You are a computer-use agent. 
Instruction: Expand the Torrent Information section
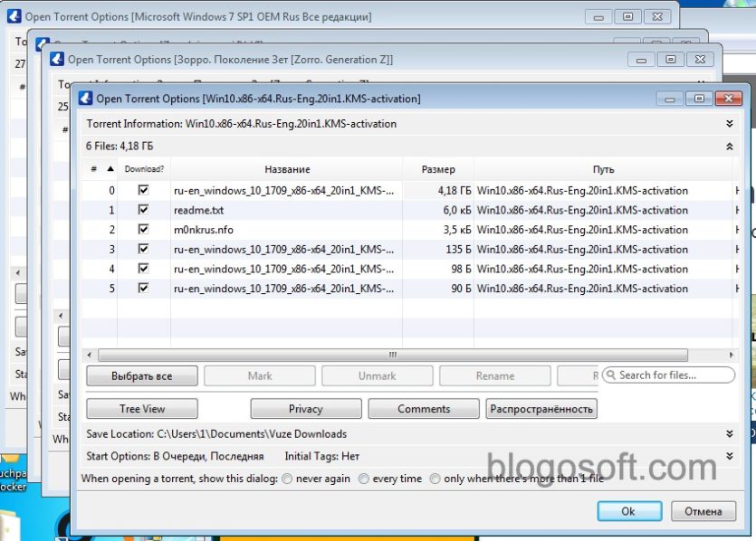[730, 124]
